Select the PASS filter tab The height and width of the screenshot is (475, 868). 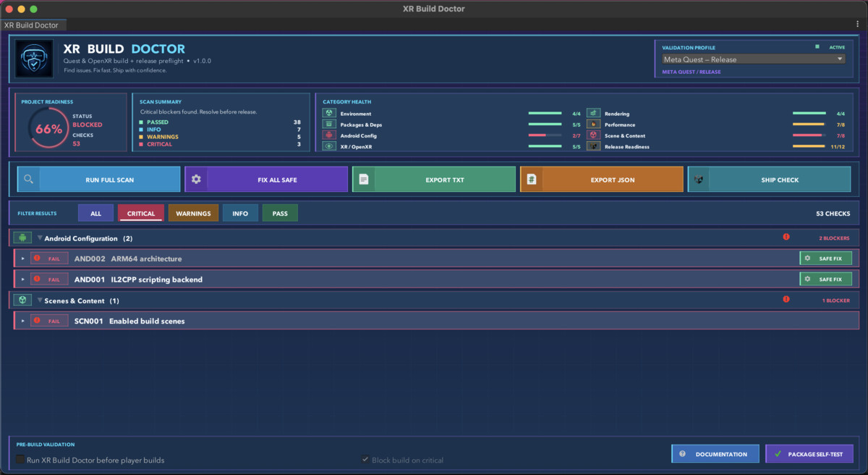(x=280, y=213)
